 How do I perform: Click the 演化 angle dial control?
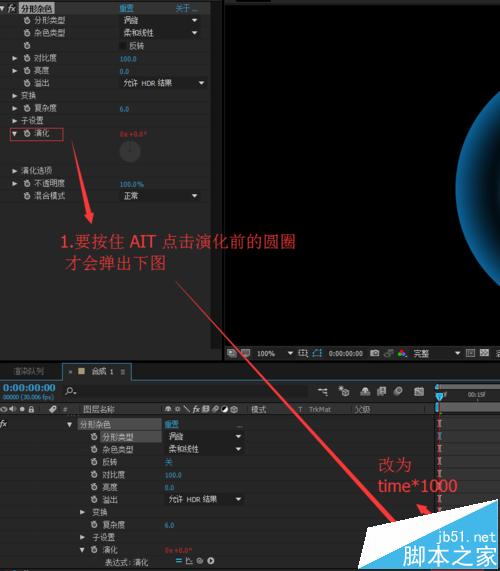tap(130, 151)
